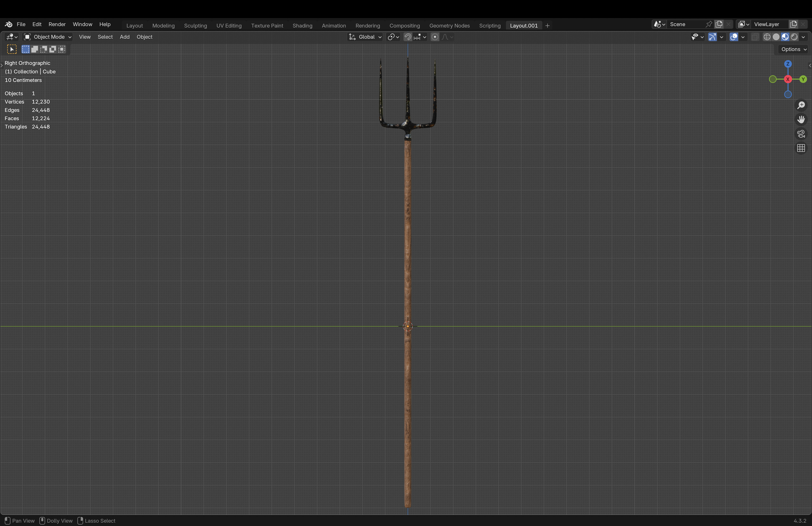Viewport: 812px width, 526px height.
Task: Switch to the Sculpting workspace tab
Action: pos(195,26)
